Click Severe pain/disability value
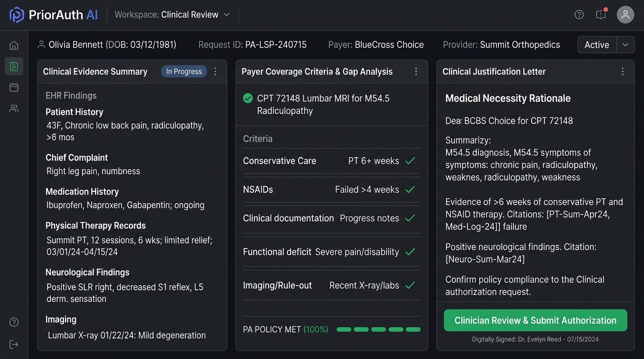 pos(357,252)
